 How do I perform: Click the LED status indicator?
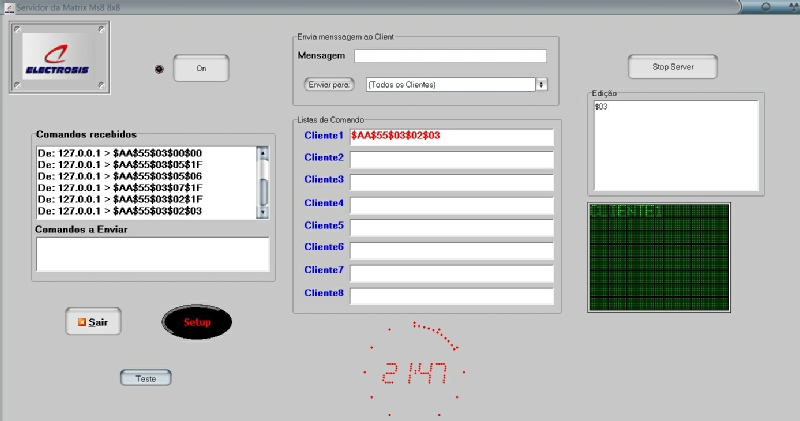click(159, 68)
